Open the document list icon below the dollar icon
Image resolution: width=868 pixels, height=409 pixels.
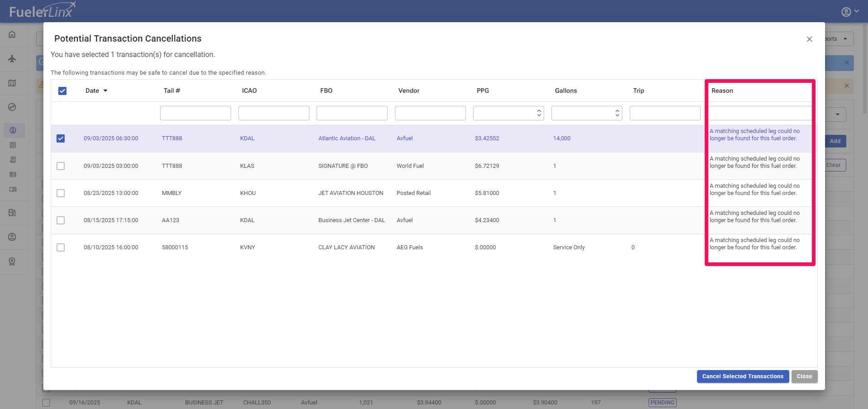(13, 145)
